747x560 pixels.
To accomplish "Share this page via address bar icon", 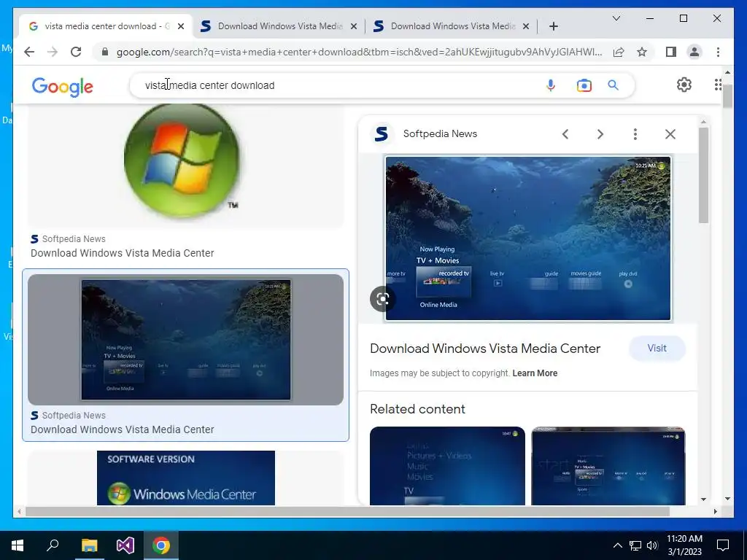I will coord(619,52).
